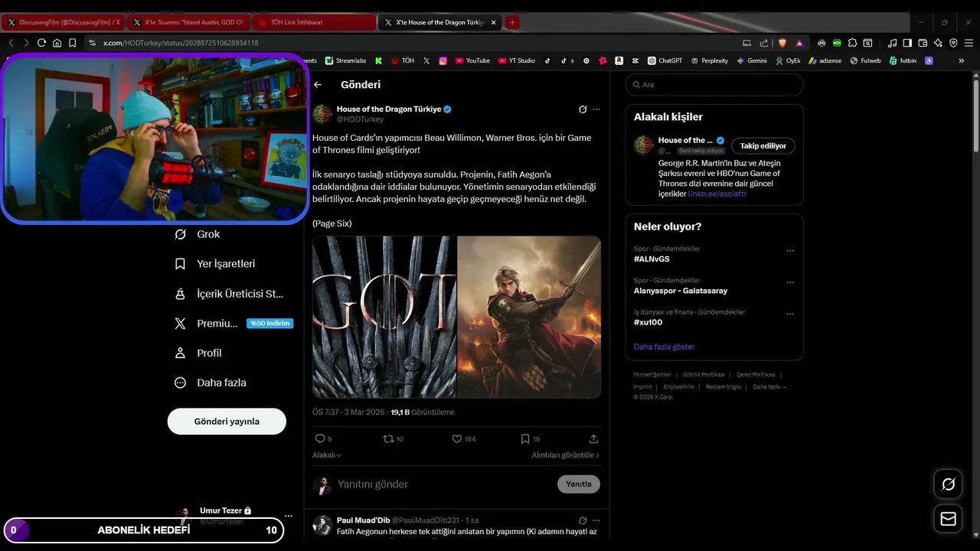Open the Hizmet Şartları footer link
This screenshot has width=980, height=551.
652,375
